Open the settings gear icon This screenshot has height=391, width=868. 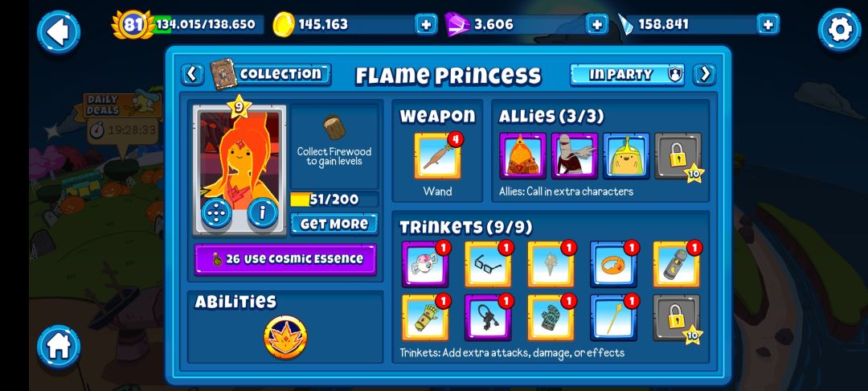839,31
